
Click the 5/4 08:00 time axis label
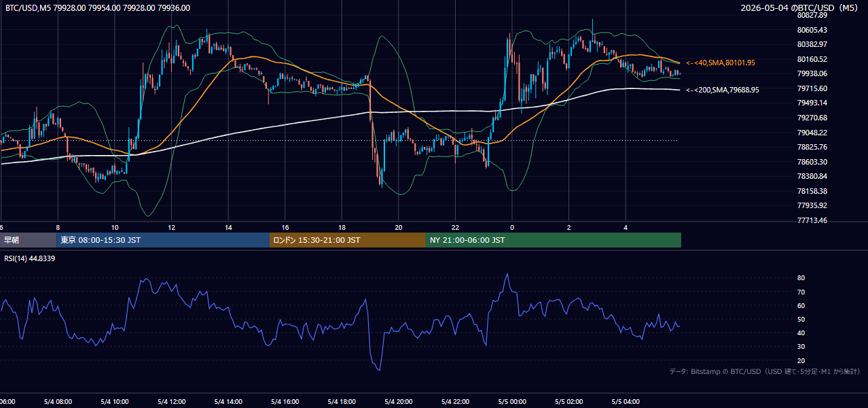pyautogui.click(x=58, y=402)
